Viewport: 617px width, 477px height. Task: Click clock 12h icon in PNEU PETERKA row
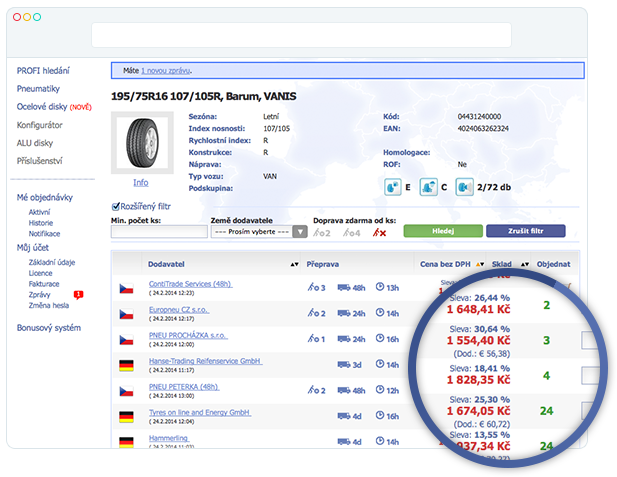387,390
